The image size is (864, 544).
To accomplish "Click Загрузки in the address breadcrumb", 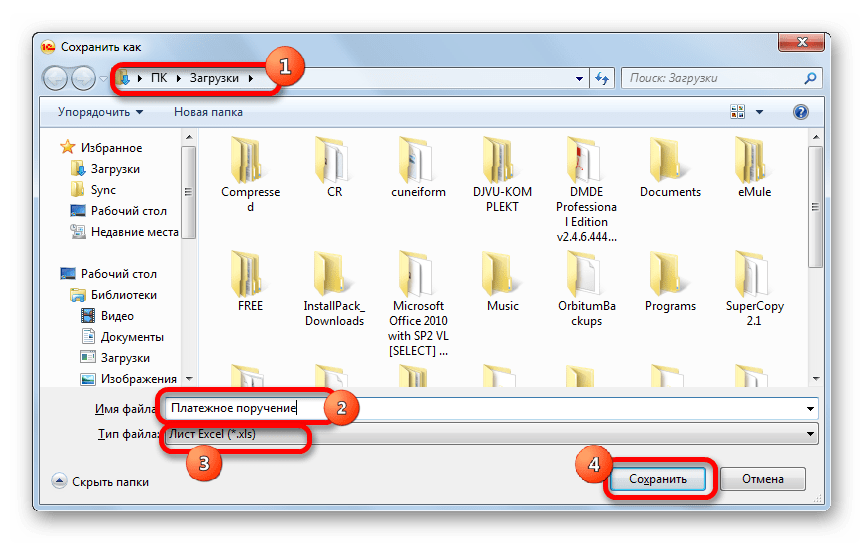I will [214, 78].
